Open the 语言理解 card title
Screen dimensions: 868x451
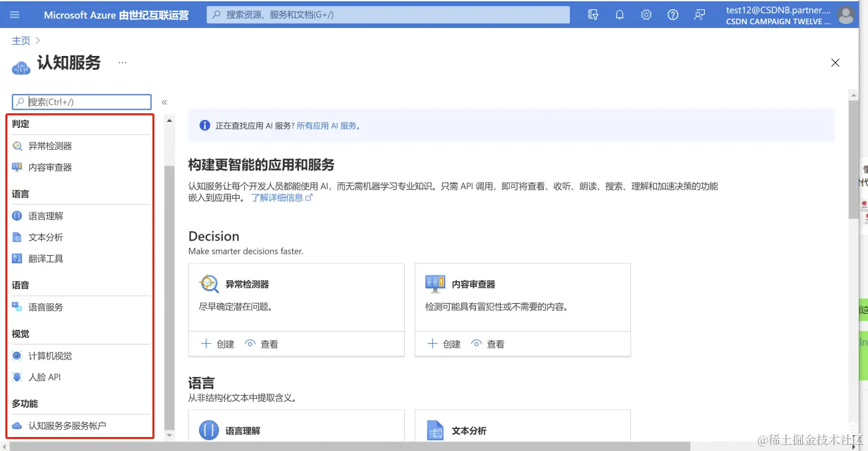[x=243, y=430]
